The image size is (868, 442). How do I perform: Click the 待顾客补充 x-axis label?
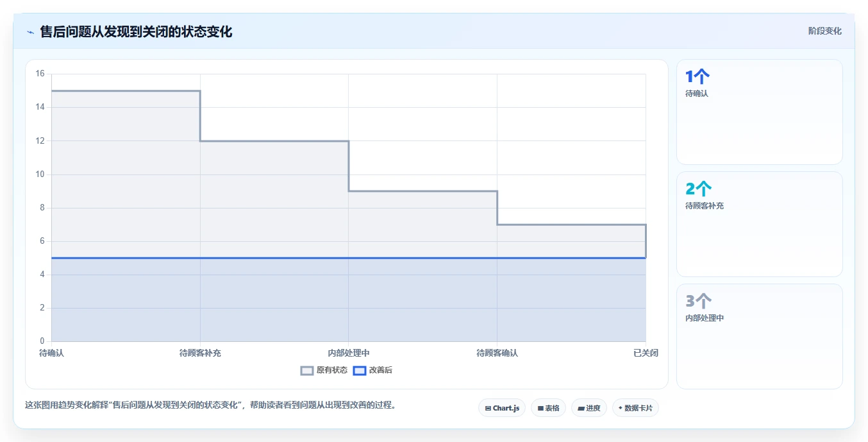[200, 353]
